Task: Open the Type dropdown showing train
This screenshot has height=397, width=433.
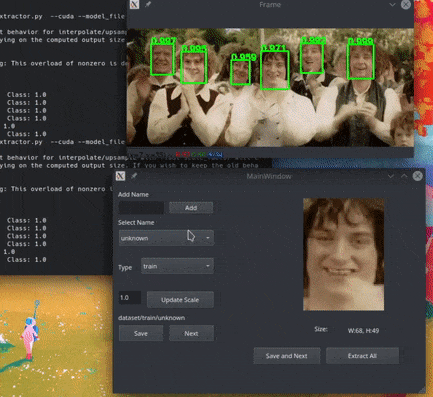Action: click(x=177, y=266)
